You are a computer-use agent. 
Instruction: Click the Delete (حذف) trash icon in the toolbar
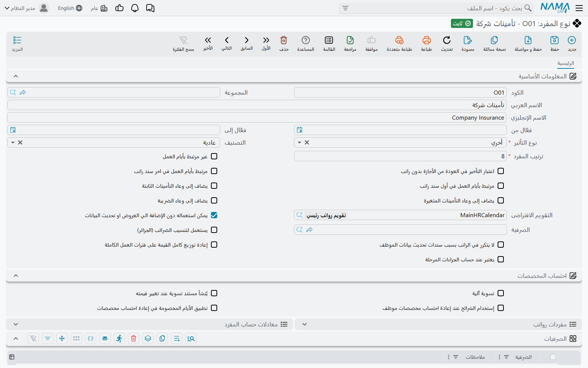(284, 40)
